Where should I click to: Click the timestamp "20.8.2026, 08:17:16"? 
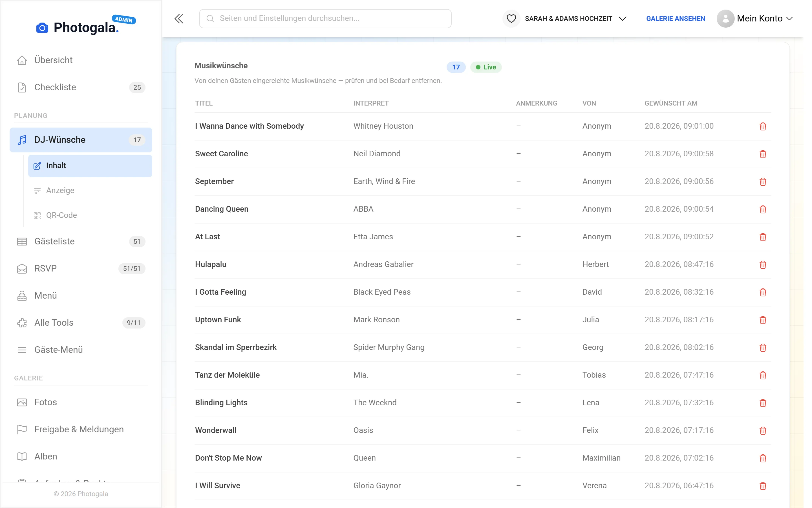click(679, 319)
